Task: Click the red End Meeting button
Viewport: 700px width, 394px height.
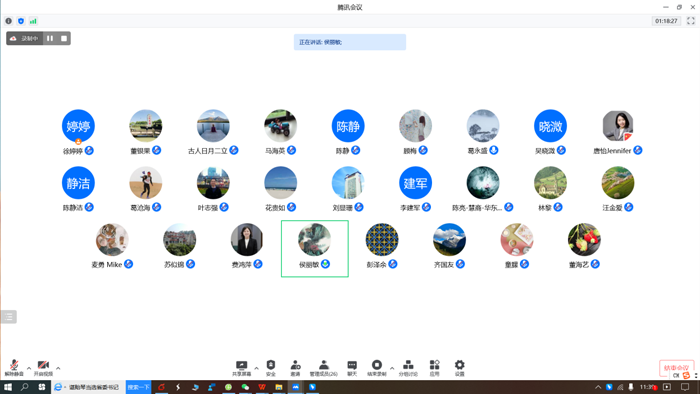Action: (x=676, y=368)
